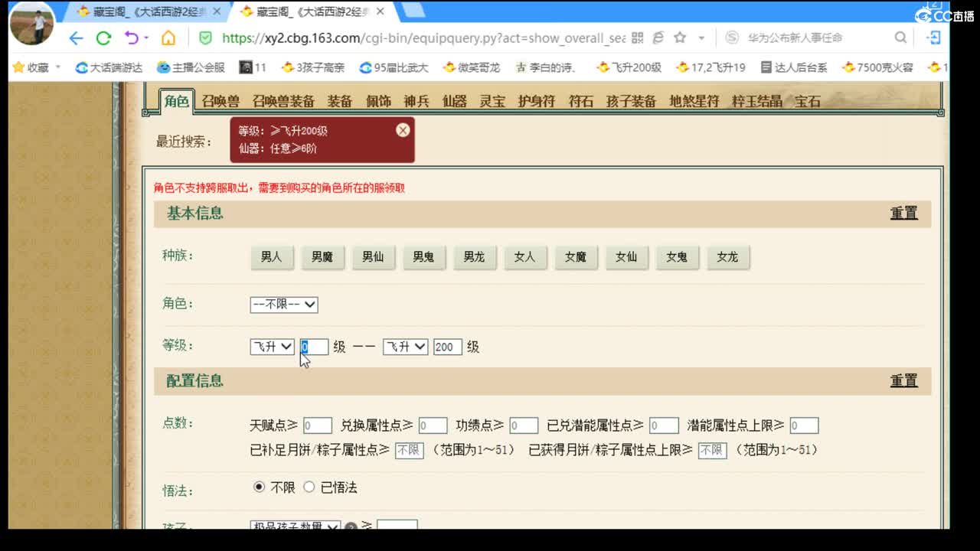Expand the dropdown arrow beside bookmark star

pos(701,37)
